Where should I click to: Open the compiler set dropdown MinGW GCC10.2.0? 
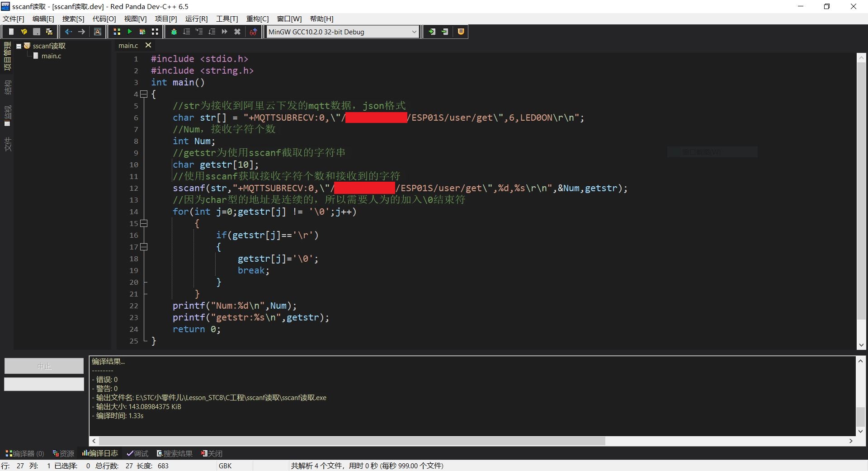[x=342, y=32]
